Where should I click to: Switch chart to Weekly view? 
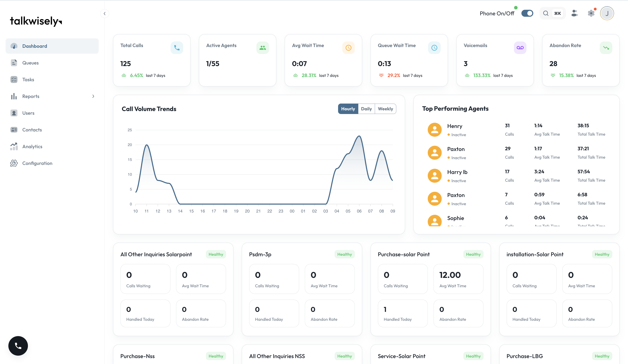[385, 109]
